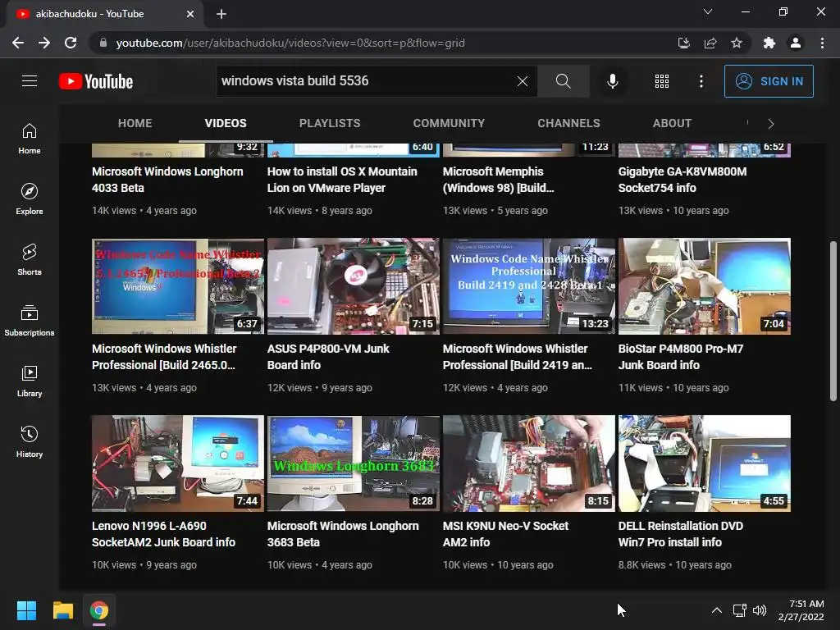Open 'ASUS P4P800-VM Junk Board info' title
Screen dimensions: 840x630
328,357
